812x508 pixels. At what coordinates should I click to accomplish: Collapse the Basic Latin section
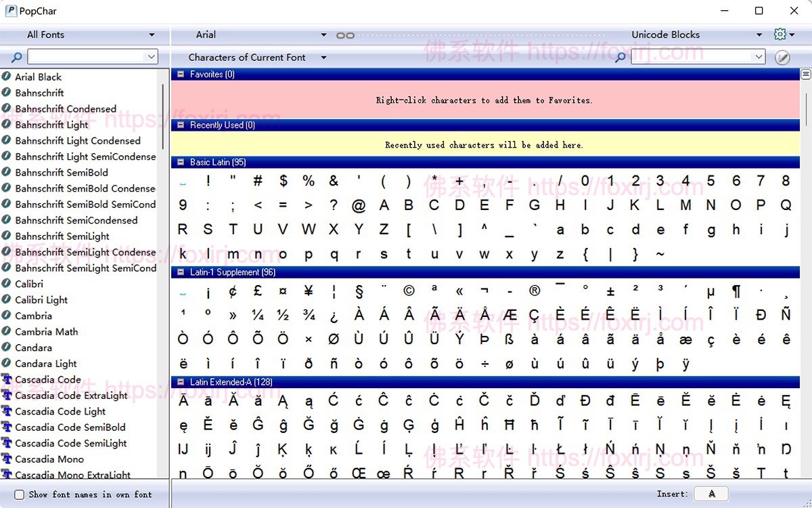click(180, 162)
